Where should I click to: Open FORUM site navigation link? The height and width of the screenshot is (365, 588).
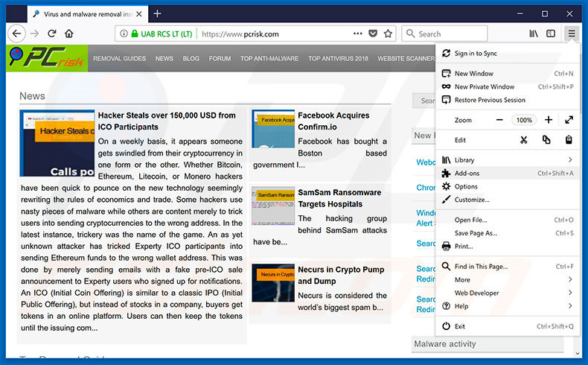point(220,59)
